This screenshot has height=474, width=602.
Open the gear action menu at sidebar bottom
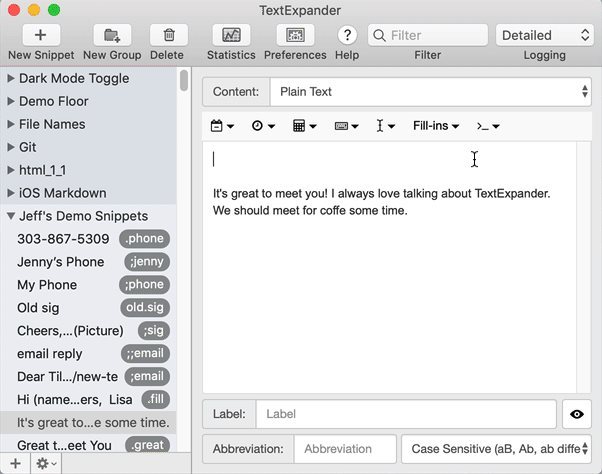tap(46, 464)
